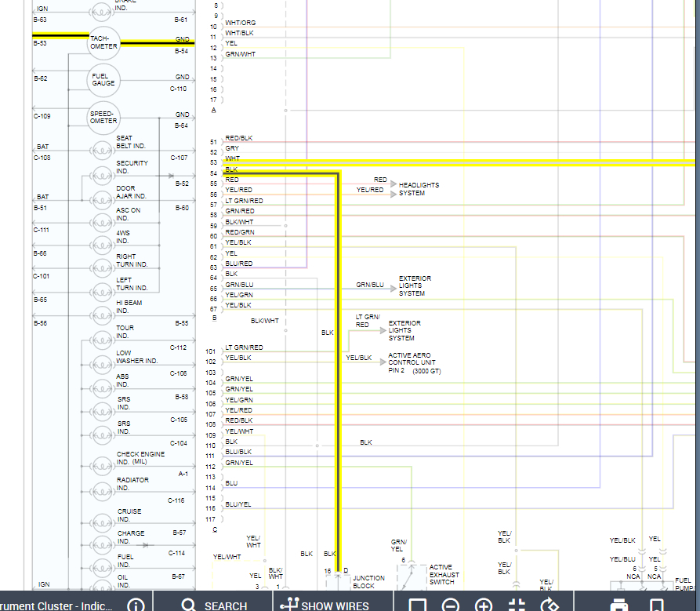The height and width of the screenshot is (611, 700).
Task: Select the GRN/WHT wire label at pin 13
Action: tap(240, 54)
